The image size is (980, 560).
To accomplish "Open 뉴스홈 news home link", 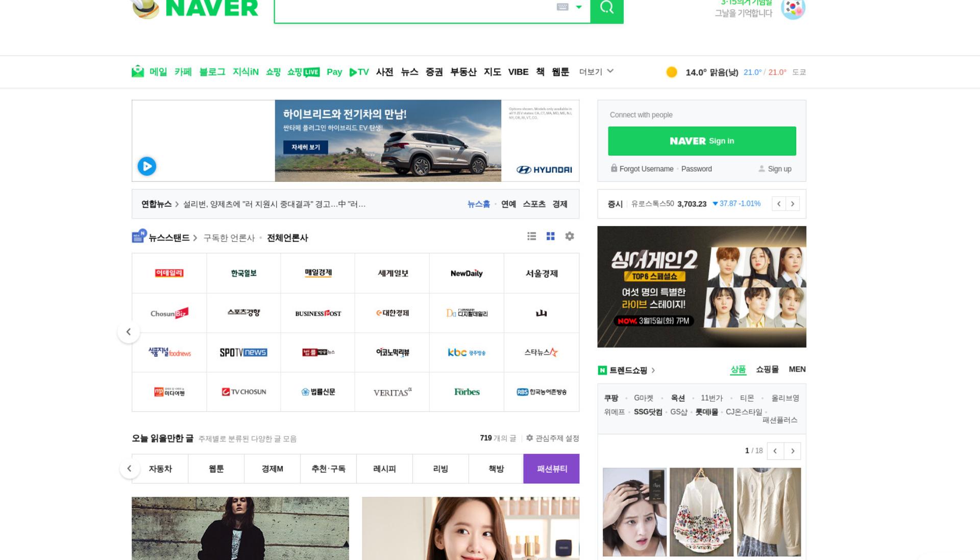I will pos(479,204).
